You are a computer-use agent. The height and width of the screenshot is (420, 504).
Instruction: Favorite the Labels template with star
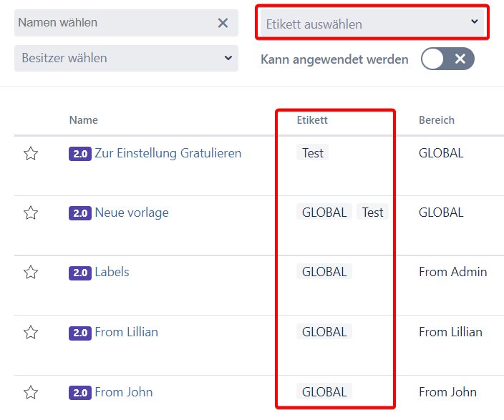coord(31,272)
